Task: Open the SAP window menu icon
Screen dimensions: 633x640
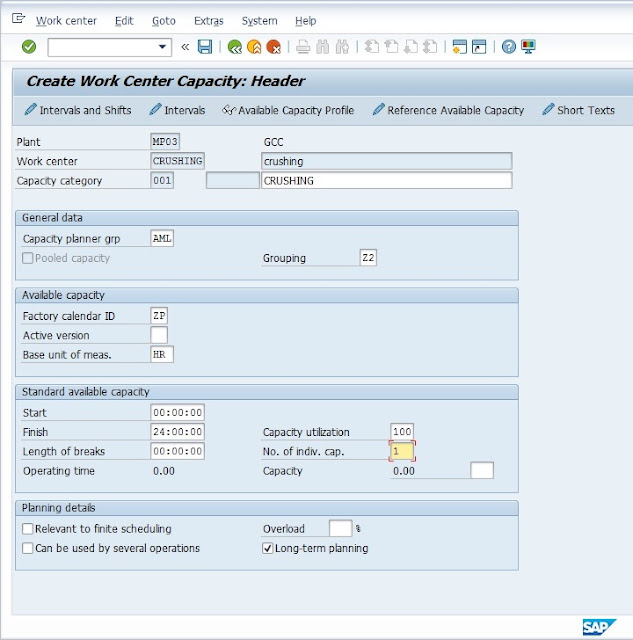Action: click(18, 18)
